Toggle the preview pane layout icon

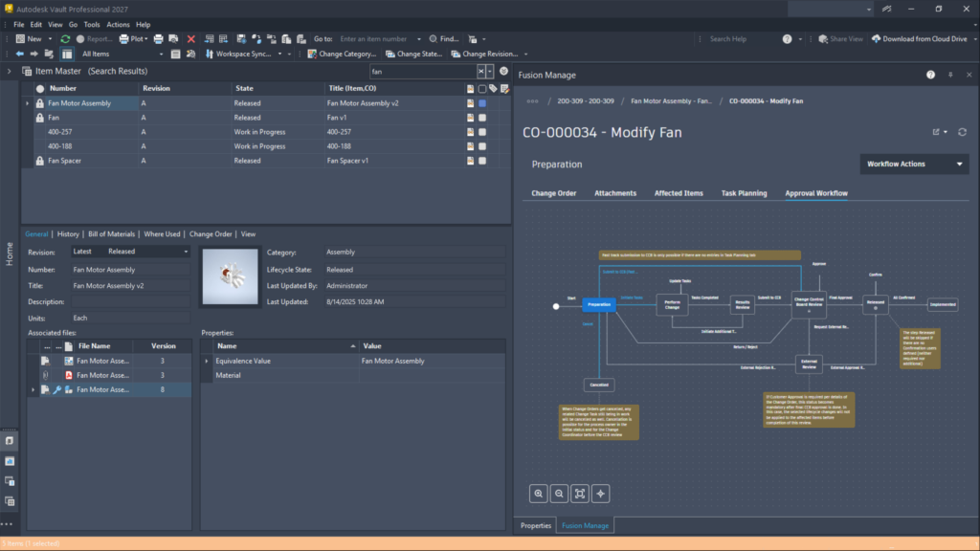pos(67,54)
